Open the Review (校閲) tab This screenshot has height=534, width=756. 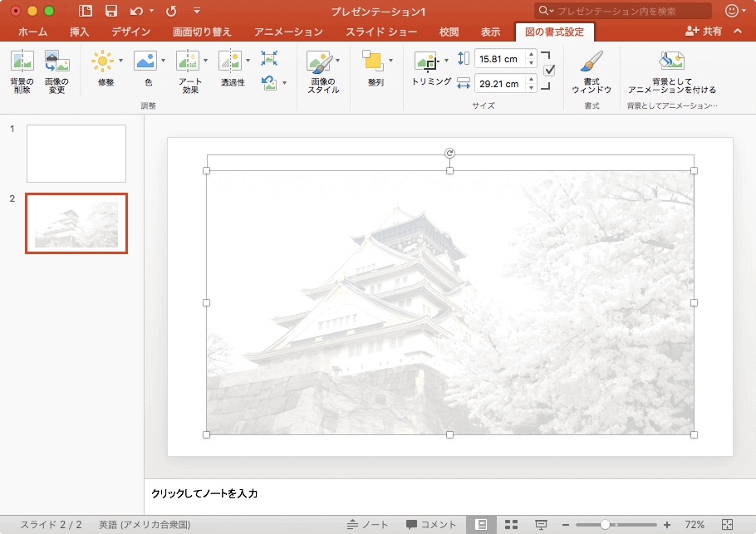click(x=449, y=32)
